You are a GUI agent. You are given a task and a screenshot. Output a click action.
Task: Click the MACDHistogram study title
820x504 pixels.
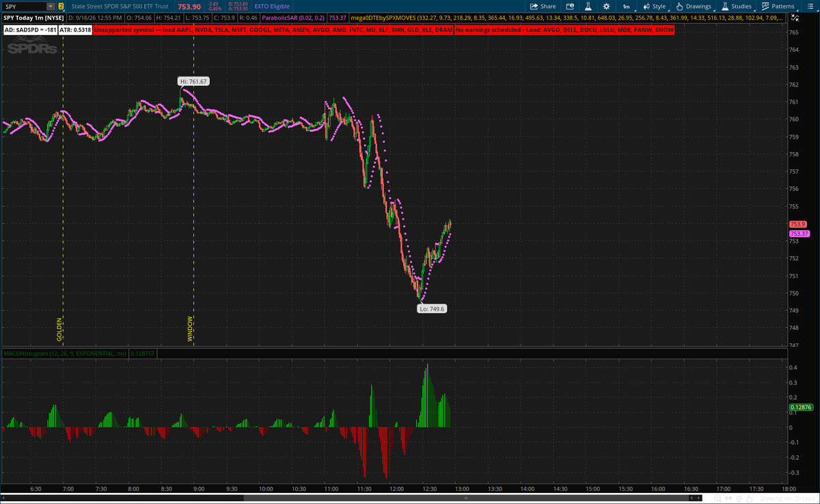click(65, 353)
